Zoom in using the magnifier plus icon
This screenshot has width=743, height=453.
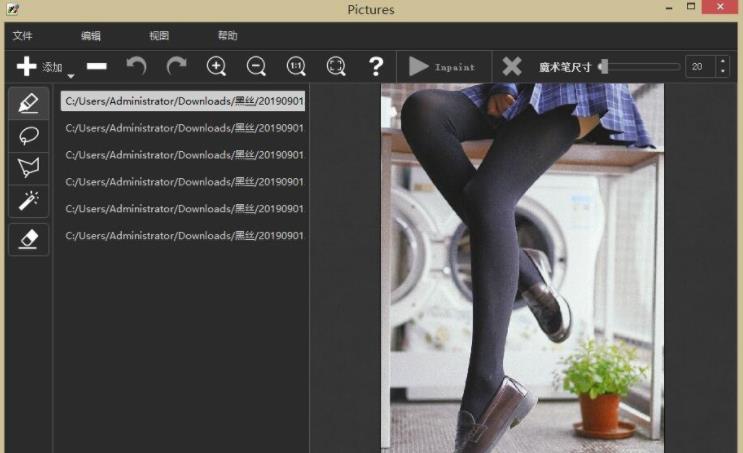point(216,67)
